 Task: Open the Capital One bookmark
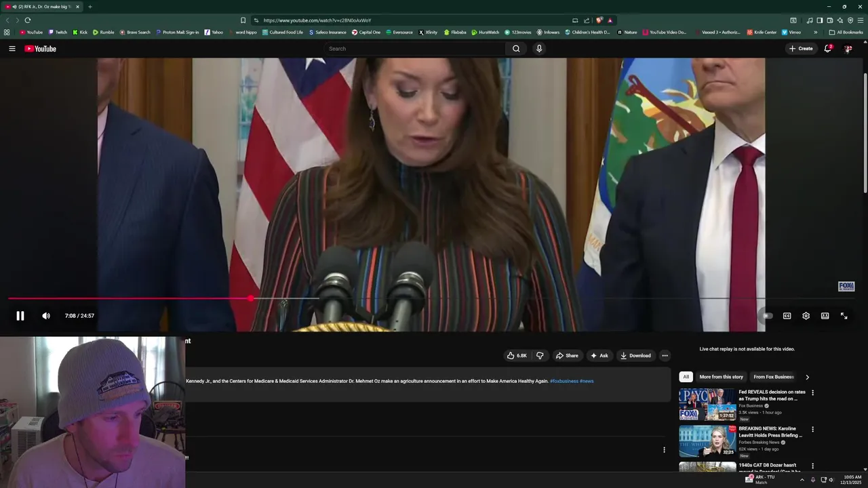[366, 32]
